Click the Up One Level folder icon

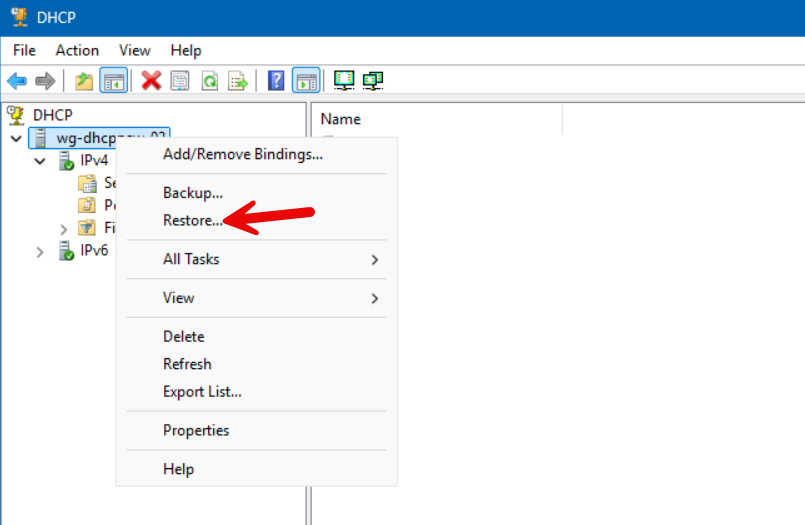point(86,81)
